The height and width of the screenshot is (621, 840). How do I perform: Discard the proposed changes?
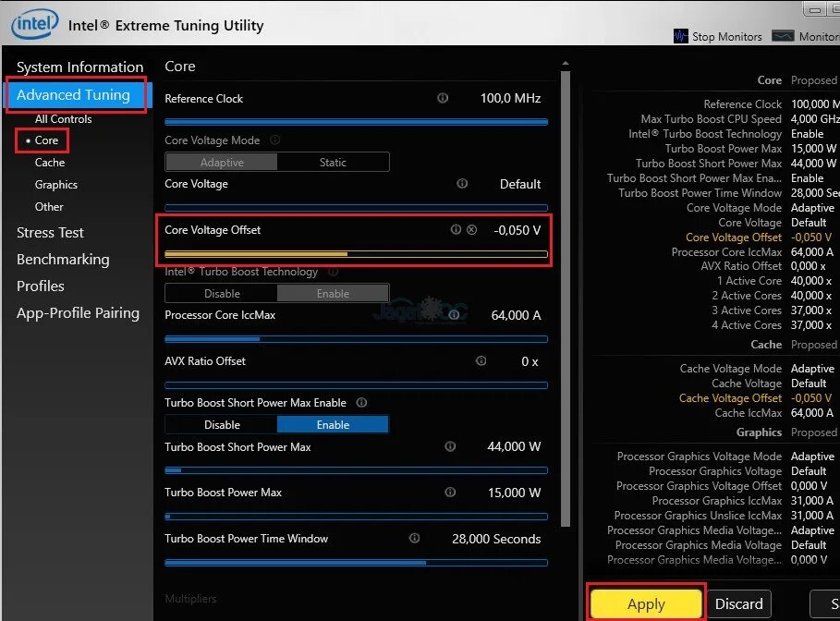pyautogui.click(x=738, y=603)
